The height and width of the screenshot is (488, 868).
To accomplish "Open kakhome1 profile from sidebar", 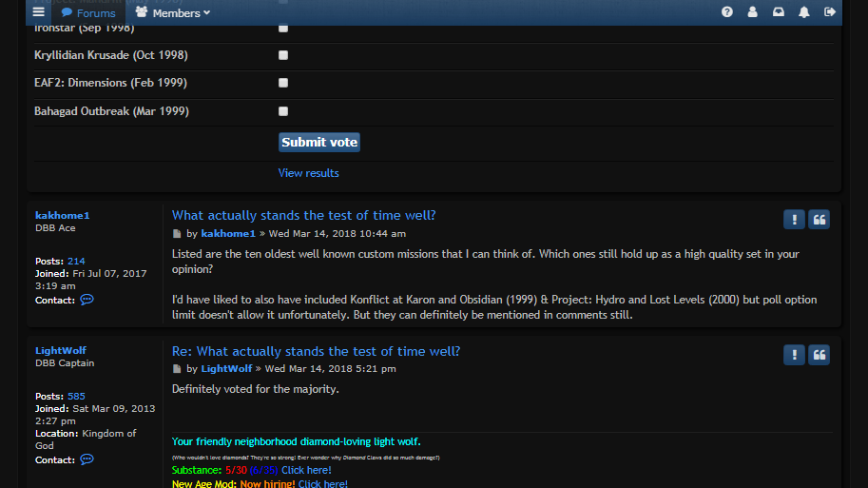I will click(63, 215).
